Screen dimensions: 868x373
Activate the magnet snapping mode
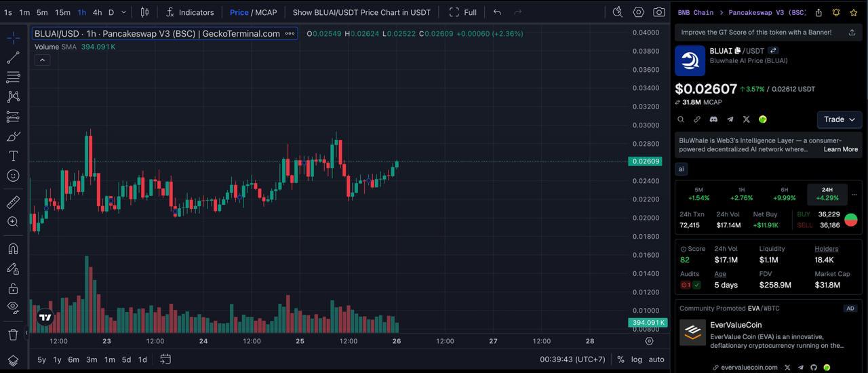pyautogui.click(x=13, y=248)
